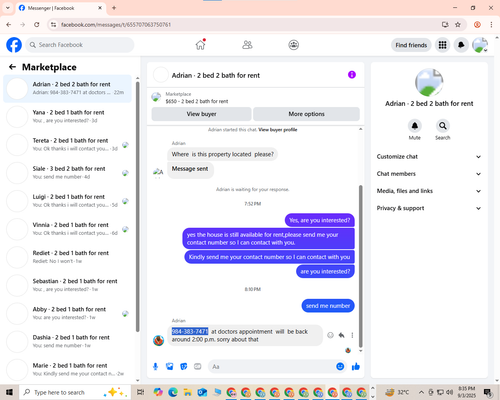Open more options for Adrian's message
Viewport: 500px width, 400px height.
point(352,335)
